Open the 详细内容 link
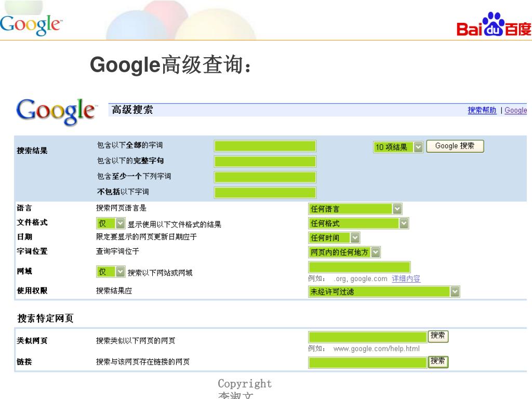532x399 pixels. pos(406,278)
